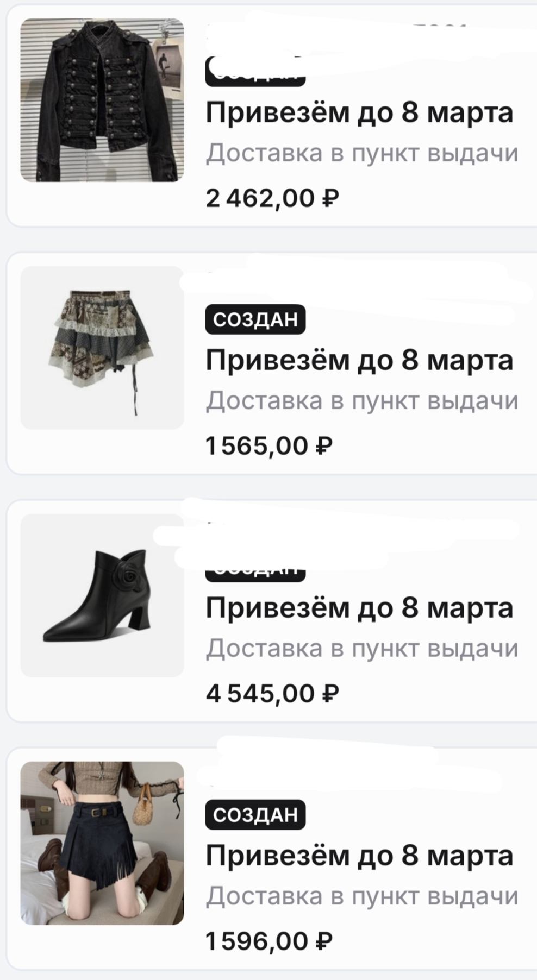Tap 'Привезём до 8 марта' on fringe skirt order
This screenshot has width=537, height=980.
tap(359, 856)
